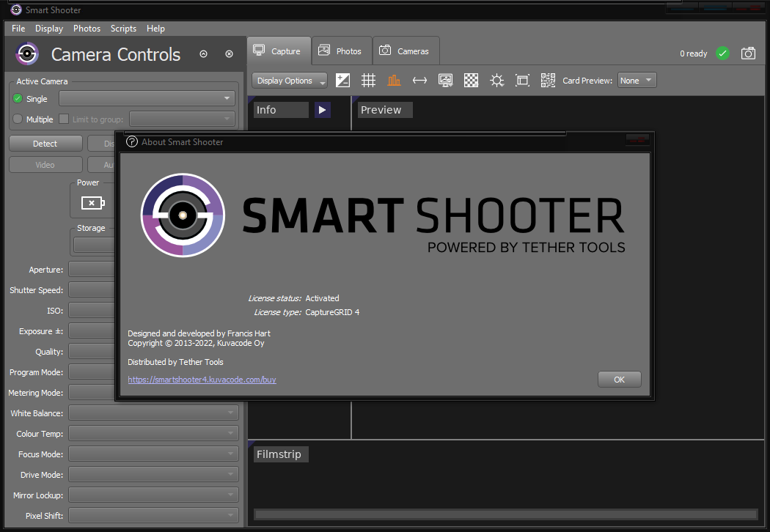Click the "CaptureGRID 4" license type text
Image resolution: width=770 pixels, height=532 pixels.
[x=332, y=312]
